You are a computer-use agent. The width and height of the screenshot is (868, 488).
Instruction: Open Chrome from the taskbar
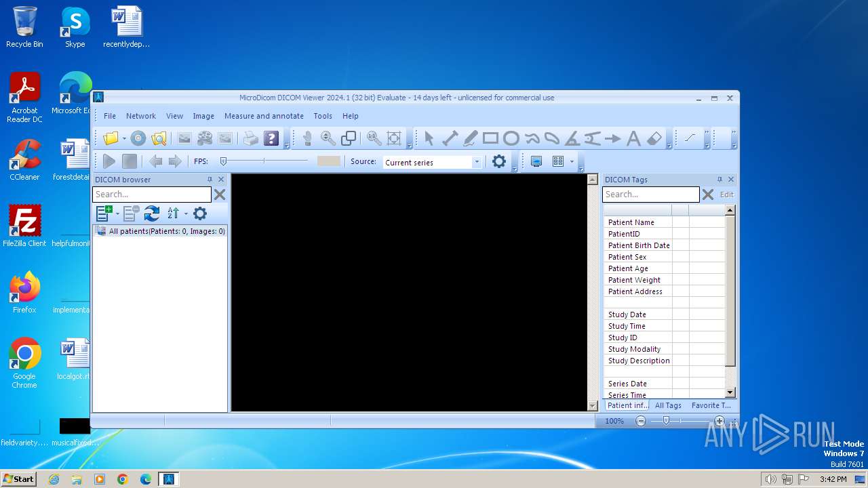123,479
